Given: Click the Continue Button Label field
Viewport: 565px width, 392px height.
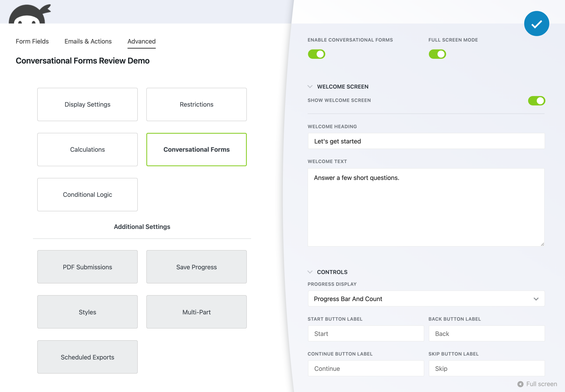Looking at the screenshot, I should [366, 368].
